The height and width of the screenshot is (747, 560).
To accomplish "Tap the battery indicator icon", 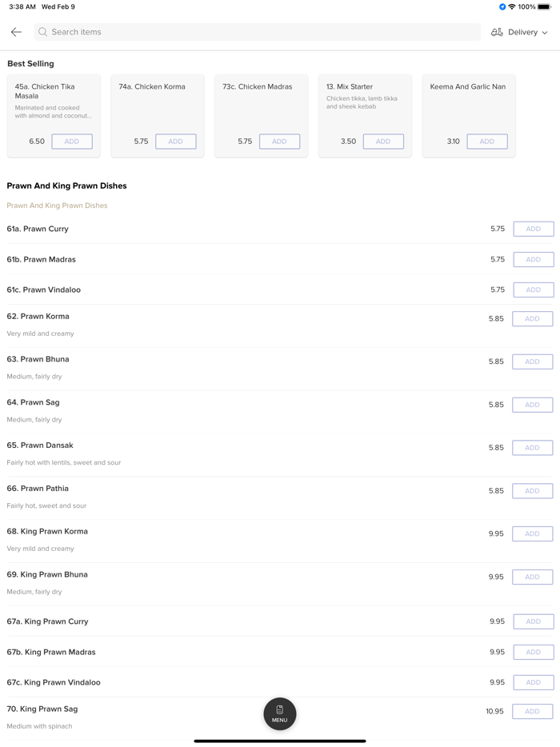I will 544,7.
